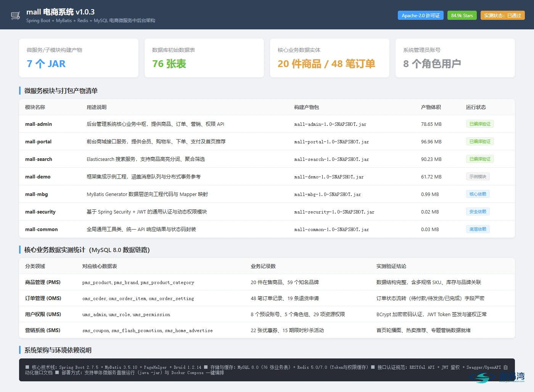Click the 20 件商品 / 48 笔订单 value

point(326,64)
